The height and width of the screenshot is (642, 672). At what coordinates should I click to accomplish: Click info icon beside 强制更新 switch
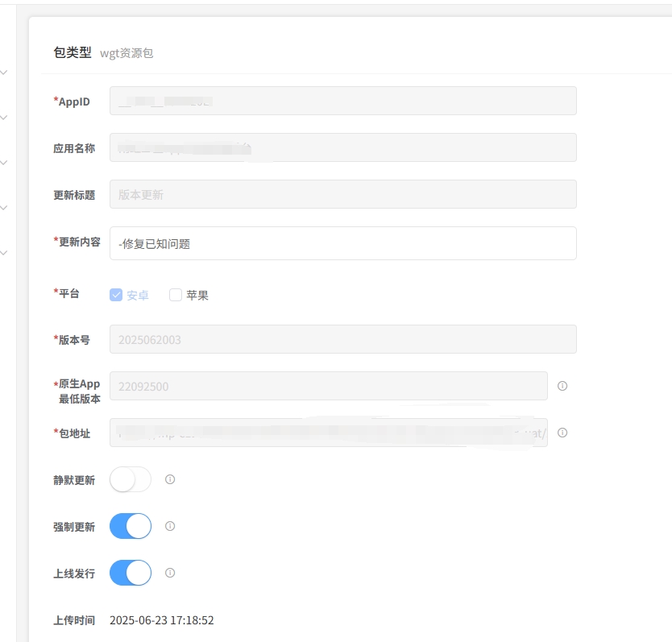coord(170,526)
